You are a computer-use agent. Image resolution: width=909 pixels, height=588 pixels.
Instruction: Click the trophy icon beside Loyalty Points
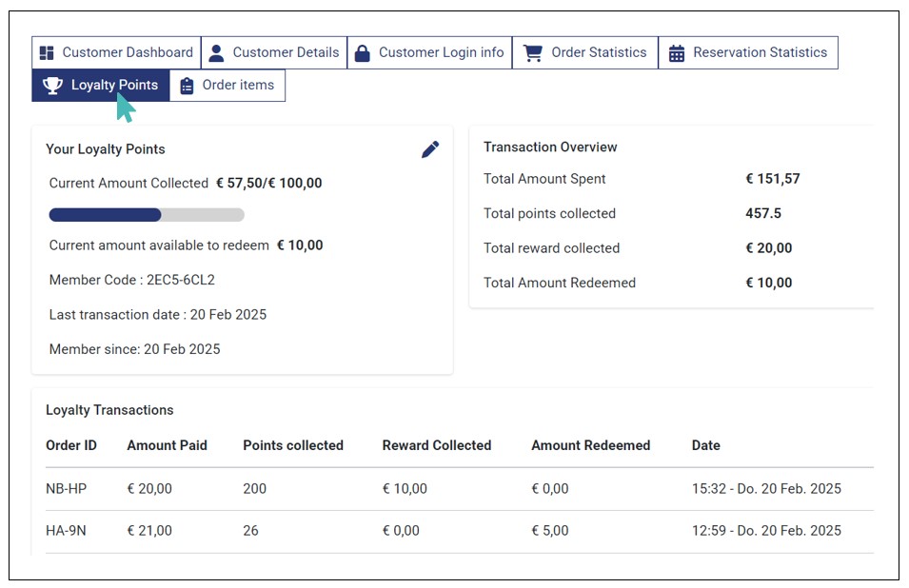(x=52, y=86)
